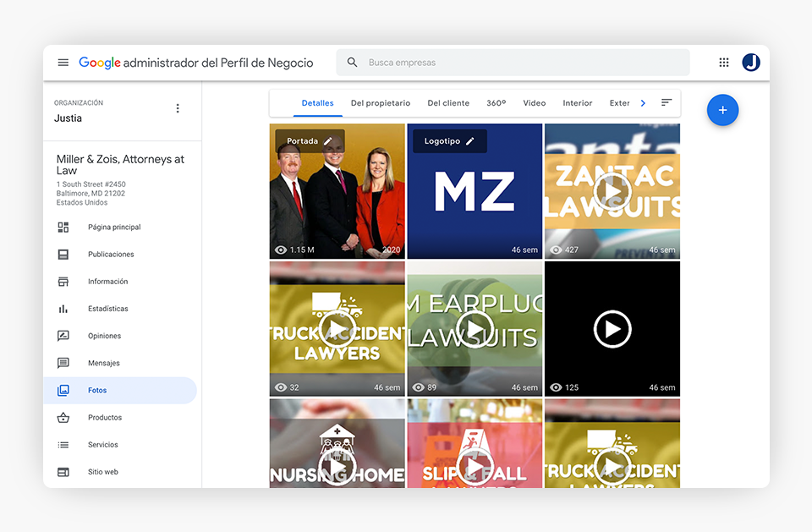This screenshot has height=532, width=812.
Task: Open Justia organization options menu
Action: (178, 108)
